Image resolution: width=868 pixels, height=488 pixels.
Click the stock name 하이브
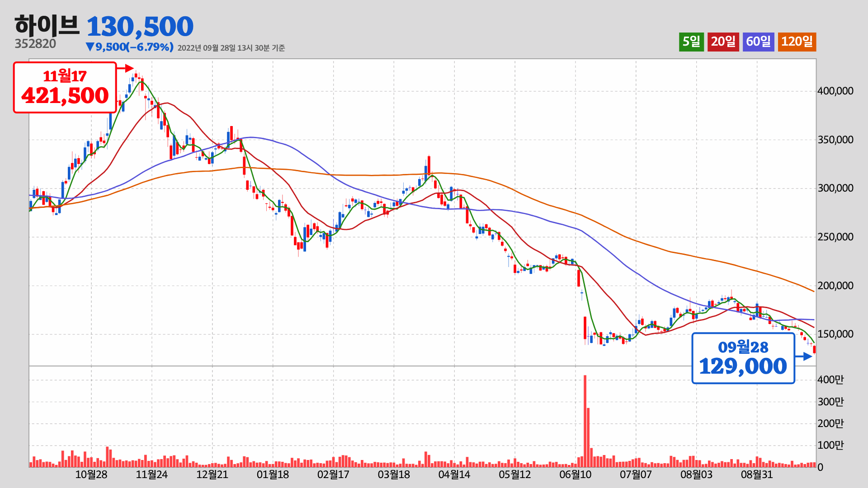pos(47,25)
